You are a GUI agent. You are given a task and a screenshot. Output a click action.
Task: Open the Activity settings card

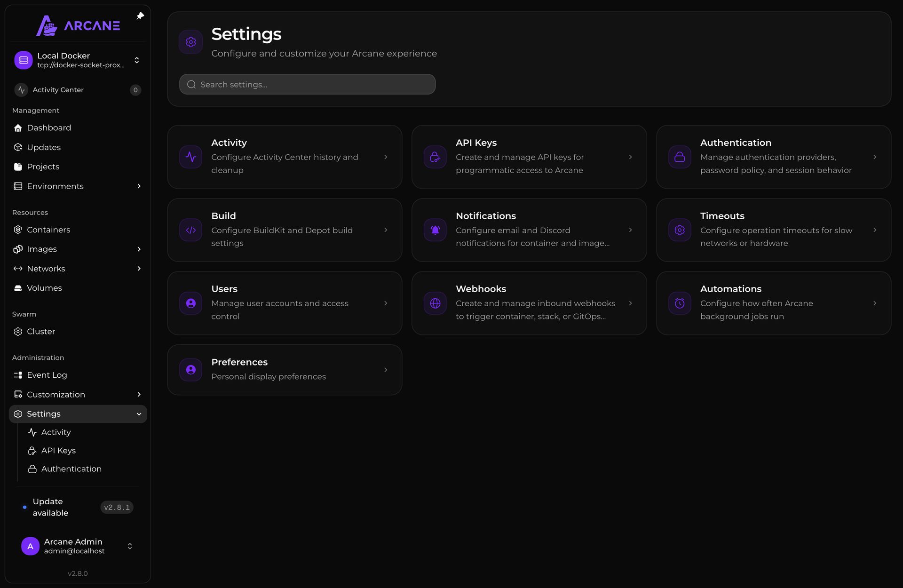285,157
